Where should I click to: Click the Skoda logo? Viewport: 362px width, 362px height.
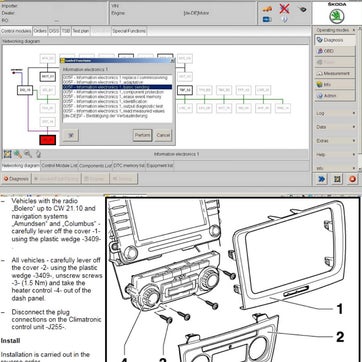(337, 16)
